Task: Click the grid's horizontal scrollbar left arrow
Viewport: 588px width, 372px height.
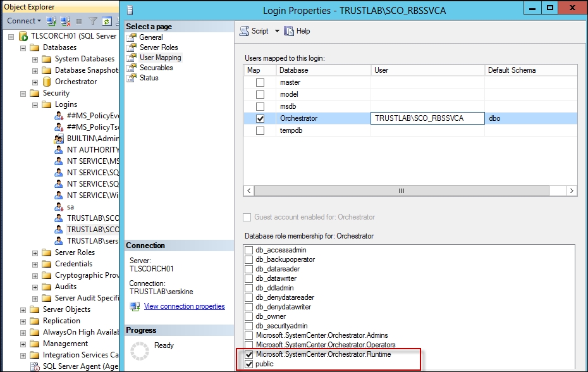Action: (248, 190)
